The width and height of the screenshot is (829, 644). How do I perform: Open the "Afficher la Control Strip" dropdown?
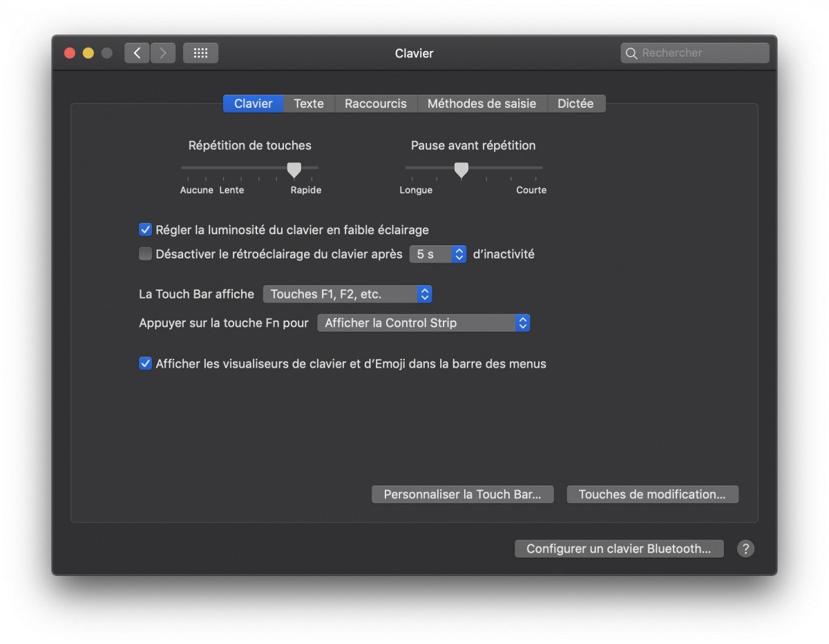(x=423, y=323)
